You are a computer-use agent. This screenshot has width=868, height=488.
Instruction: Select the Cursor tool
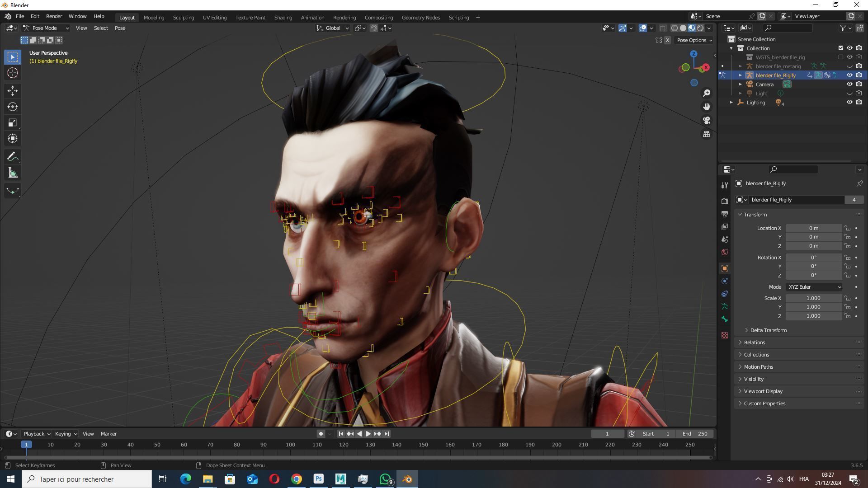pos(13,73)
